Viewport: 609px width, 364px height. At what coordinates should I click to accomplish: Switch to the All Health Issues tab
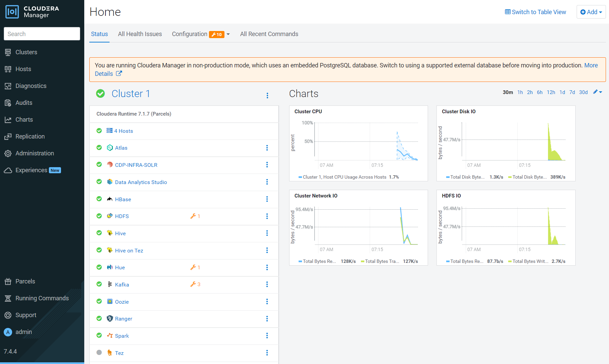point(140,34)
